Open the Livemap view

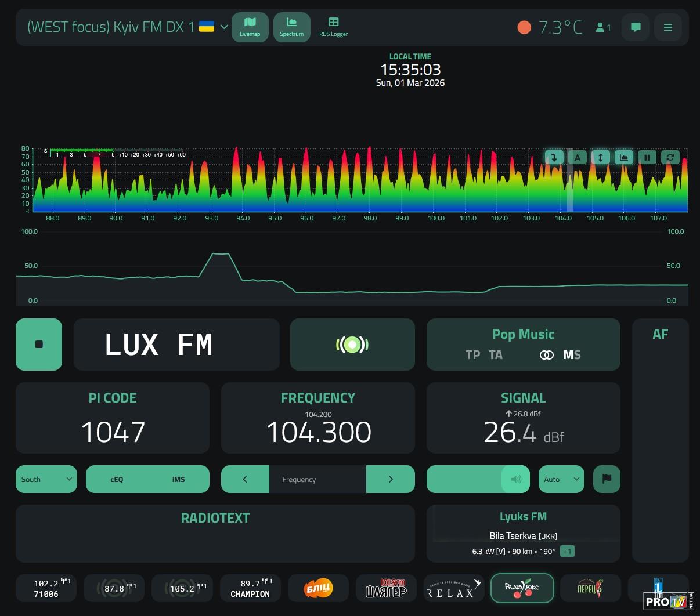point(250,27)
